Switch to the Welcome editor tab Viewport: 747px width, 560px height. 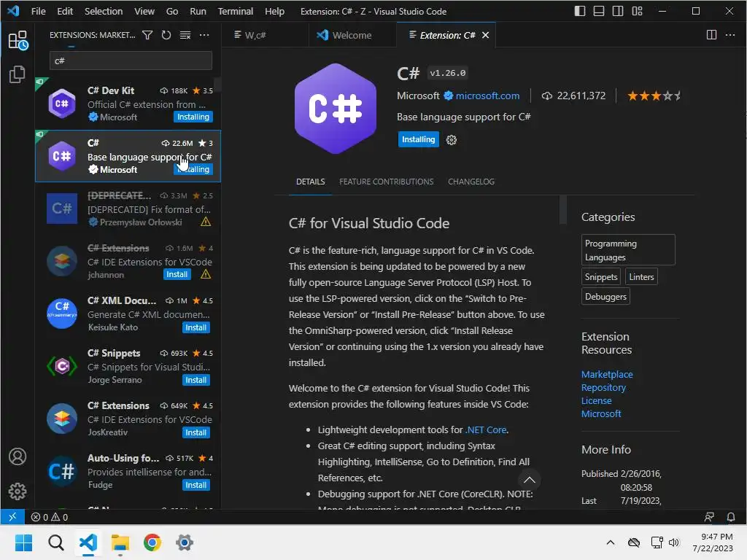click(352, 35)
